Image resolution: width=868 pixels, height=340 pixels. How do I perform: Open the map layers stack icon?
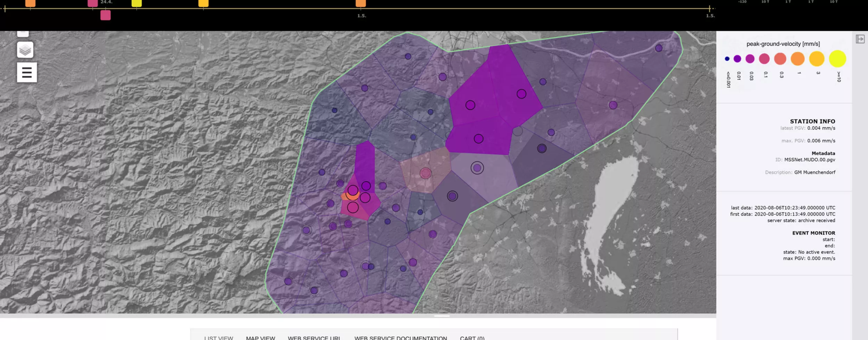click(x=25, y=50)
